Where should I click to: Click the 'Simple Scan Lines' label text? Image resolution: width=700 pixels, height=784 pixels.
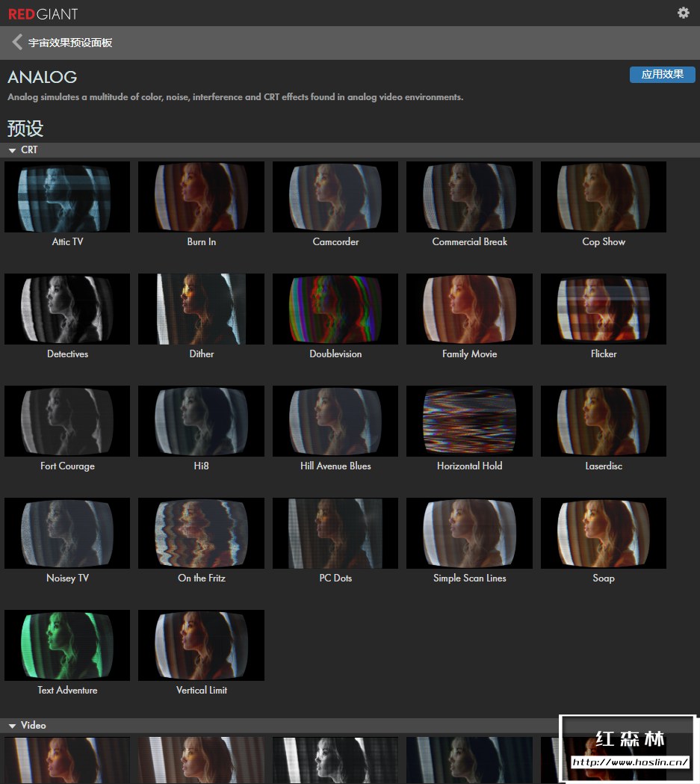[x=469, y=578]
